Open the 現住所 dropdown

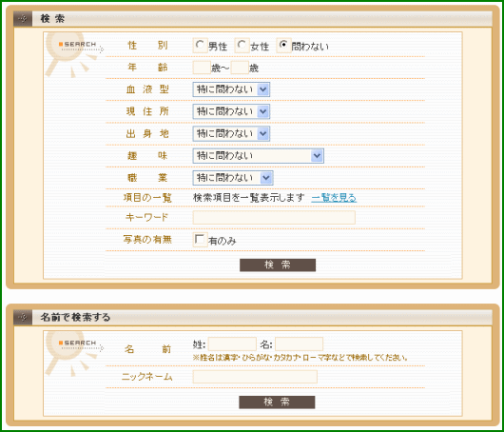pos(231,111)
